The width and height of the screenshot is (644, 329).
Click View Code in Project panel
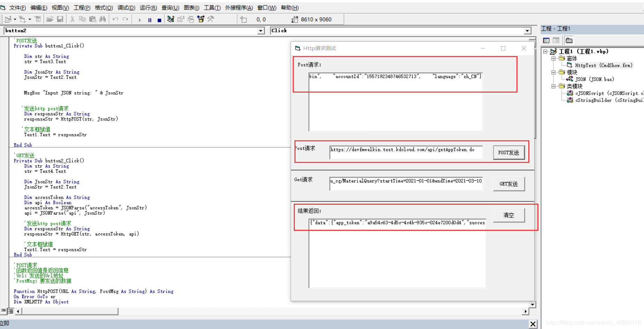(546, 40)
